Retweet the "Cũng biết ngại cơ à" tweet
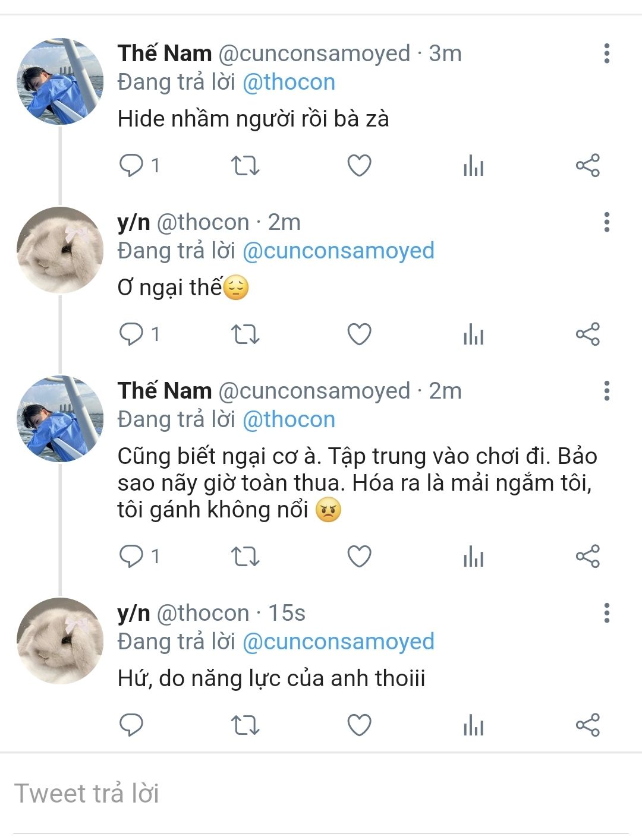Viewport: 642px width, 840px height. pos(245,557)
